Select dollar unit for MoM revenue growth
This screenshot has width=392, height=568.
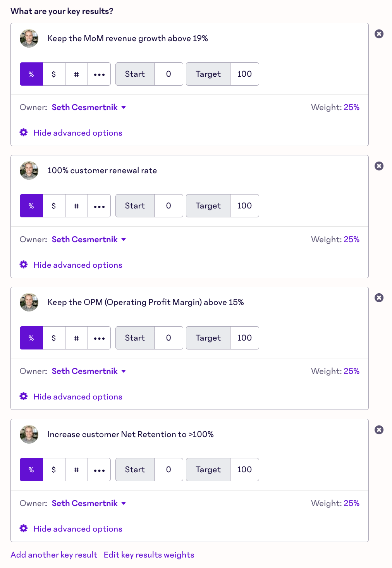tap(54, 74)
